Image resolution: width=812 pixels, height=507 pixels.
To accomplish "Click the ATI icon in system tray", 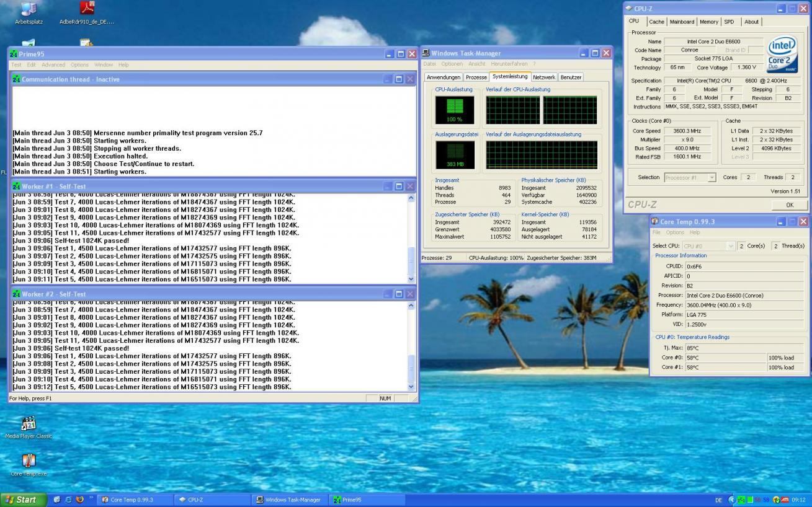I will (x=785, y=500).
